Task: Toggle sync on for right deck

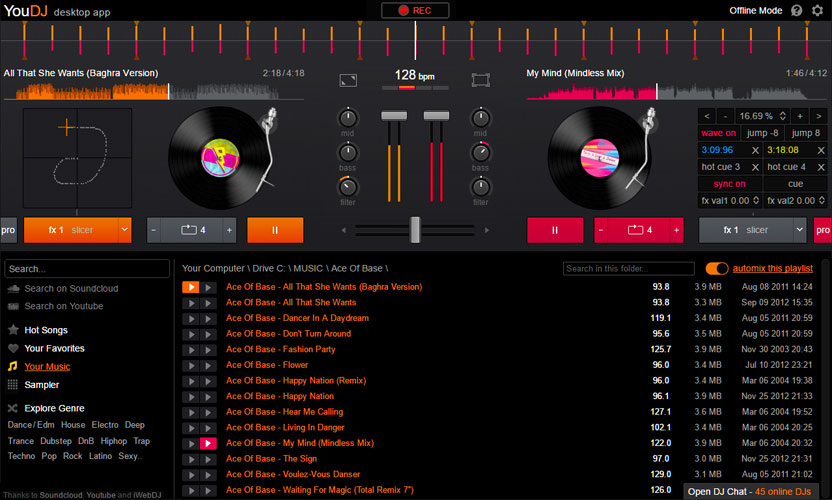Action: [730, 184]
